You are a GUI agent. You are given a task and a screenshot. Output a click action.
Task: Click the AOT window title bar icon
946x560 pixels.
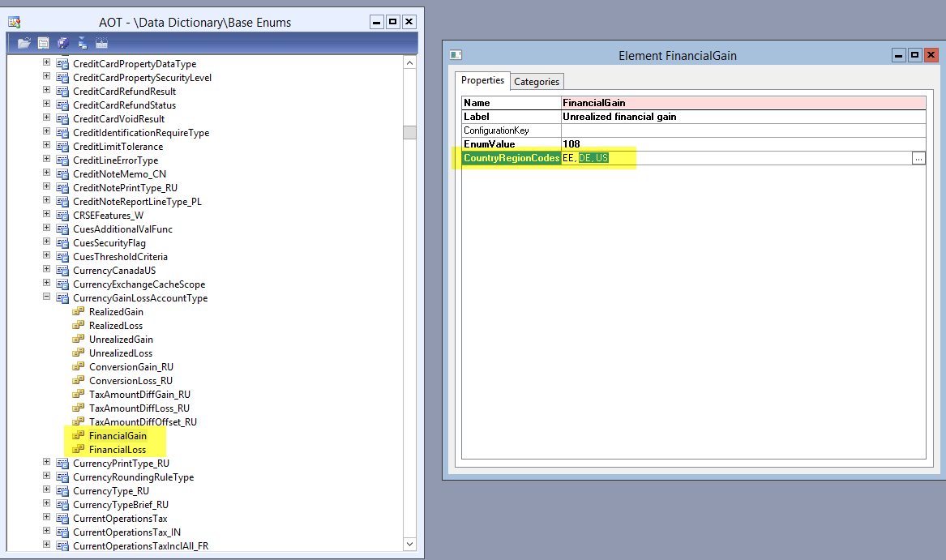click(x=14, y=22)
